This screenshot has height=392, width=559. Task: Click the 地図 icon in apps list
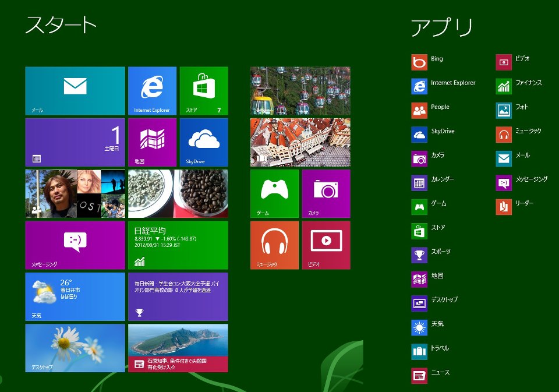pos(419,279)
